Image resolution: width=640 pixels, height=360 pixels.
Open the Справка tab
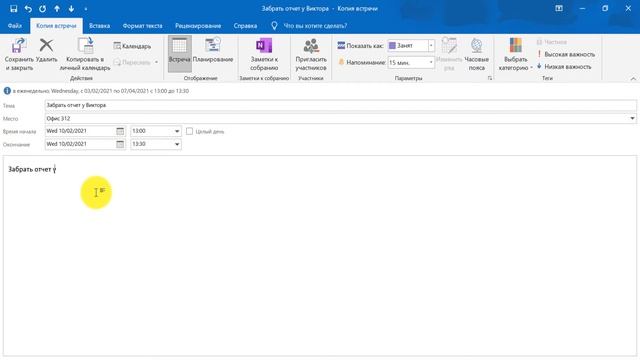pos(245,26)
